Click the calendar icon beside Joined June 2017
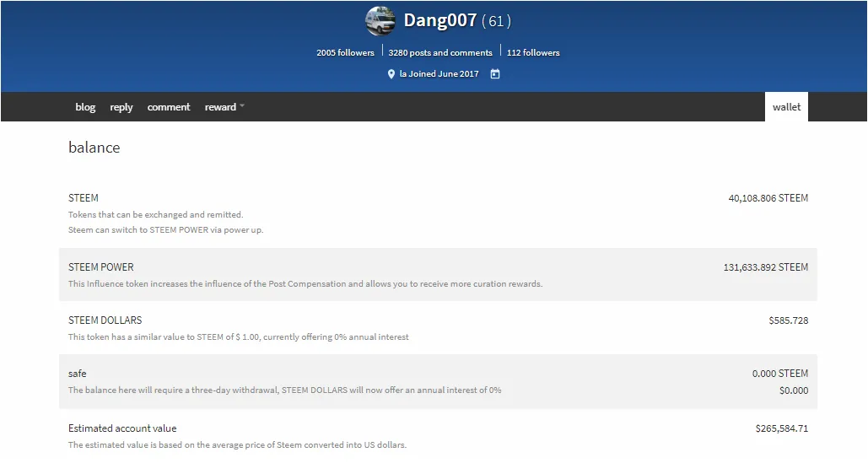This screenshot has height=463, width=868. 495,73
